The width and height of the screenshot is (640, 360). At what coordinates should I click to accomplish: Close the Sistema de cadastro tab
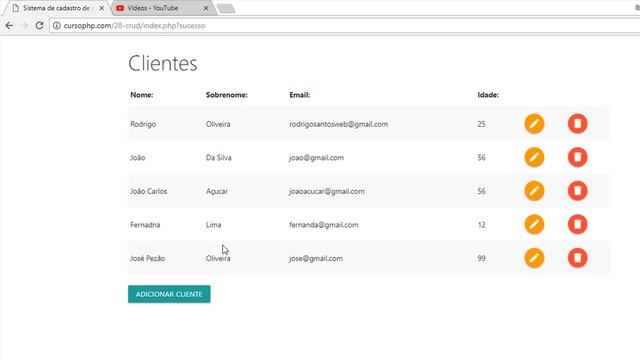(102, 8)
